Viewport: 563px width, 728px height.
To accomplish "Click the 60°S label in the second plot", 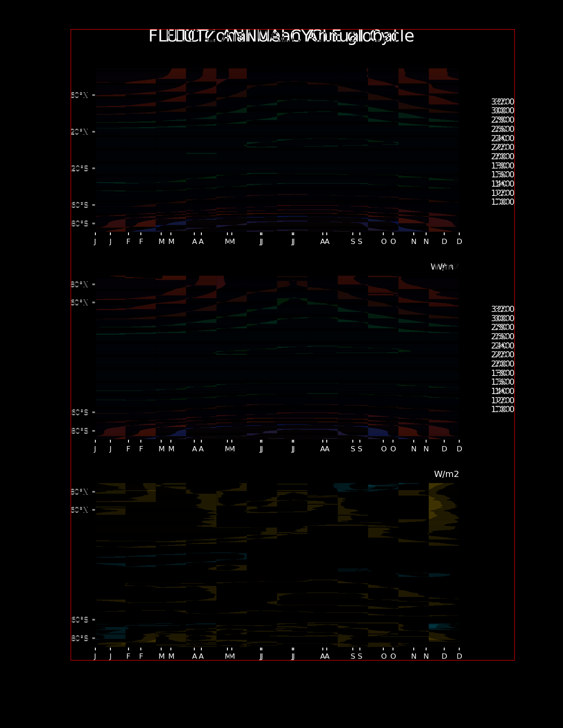I will tap(79, 413).
